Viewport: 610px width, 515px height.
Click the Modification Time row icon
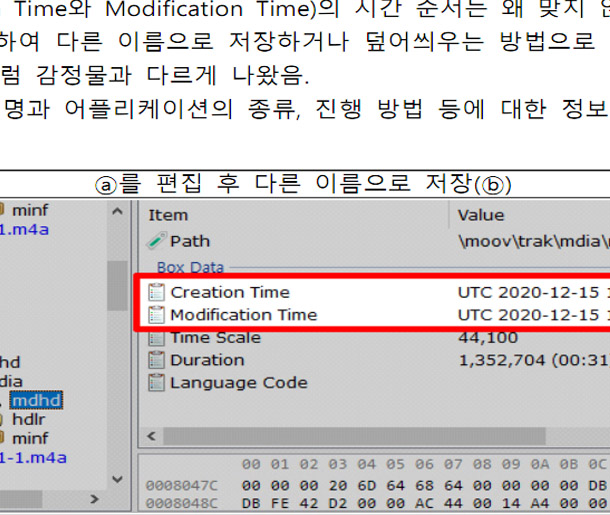[x=155, y=315]
